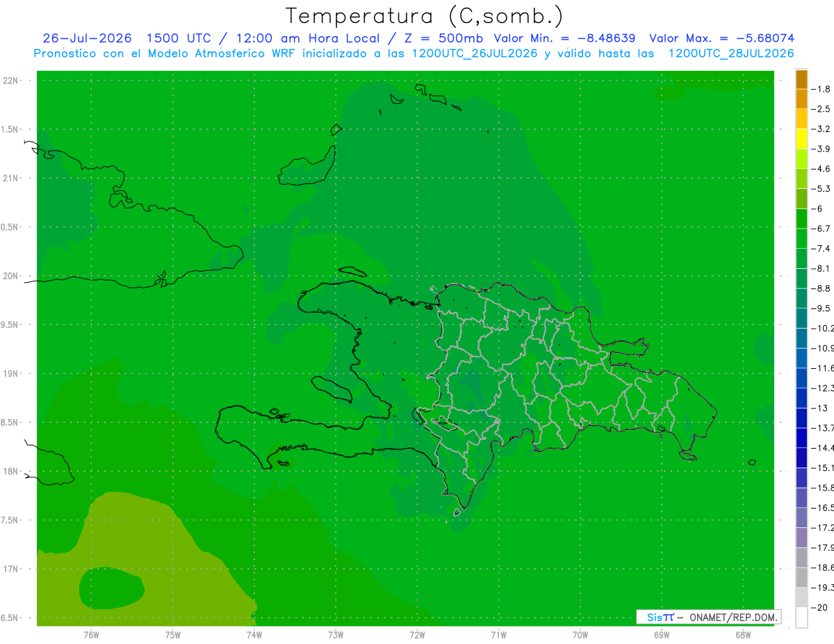Pick the blue swatch between -11.6 and -12.3

coord(801,377)
